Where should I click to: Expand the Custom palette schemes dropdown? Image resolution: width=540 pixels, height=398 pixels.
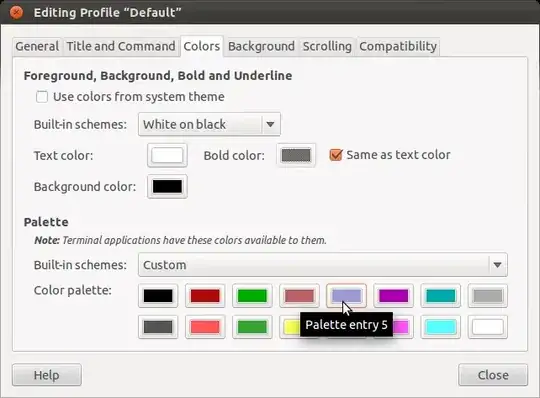[323, 265]
